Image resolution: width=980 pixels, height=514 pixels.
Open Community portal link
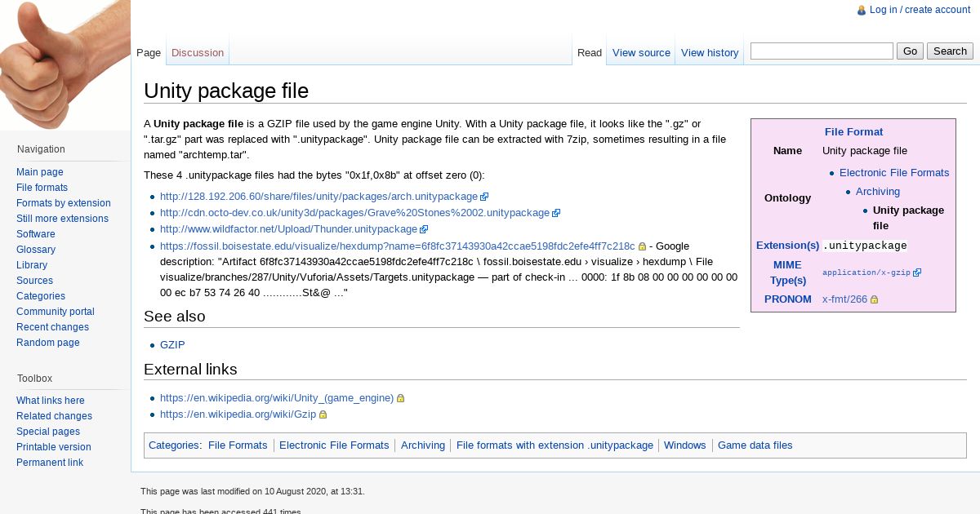coord(56,312)
